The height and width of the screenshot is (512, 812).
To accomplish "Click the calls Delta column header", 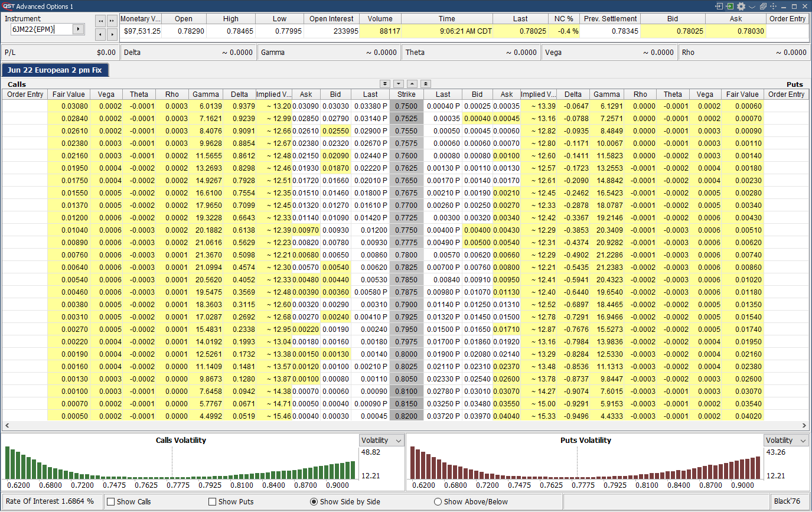I will (239, 94).
